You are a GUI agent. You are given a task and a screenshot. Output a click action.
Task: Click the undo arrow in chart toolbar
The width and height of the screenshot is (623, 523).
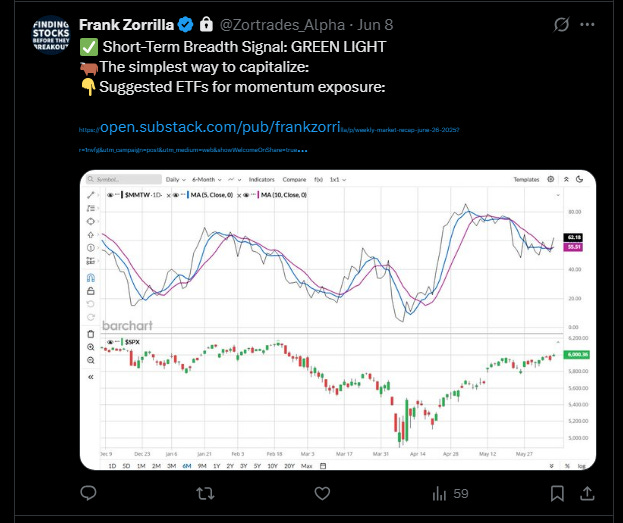click(x=91, y=304)
